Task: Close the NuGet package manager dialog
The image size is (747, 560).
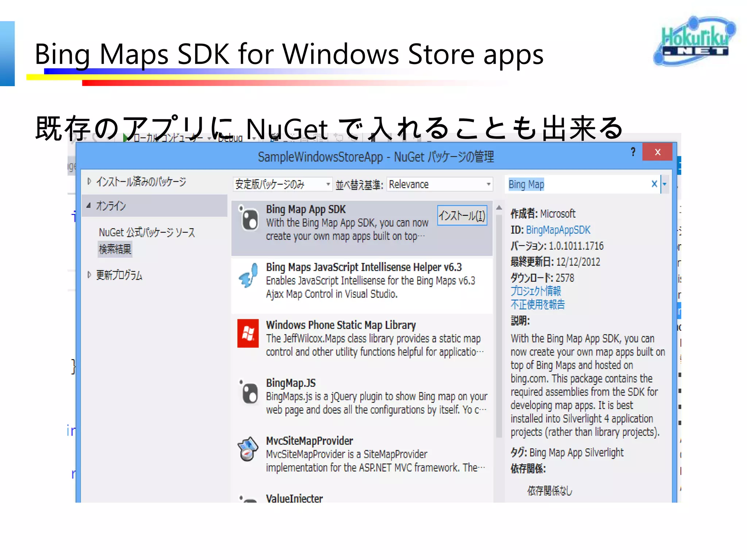Action: coord(657,152)
